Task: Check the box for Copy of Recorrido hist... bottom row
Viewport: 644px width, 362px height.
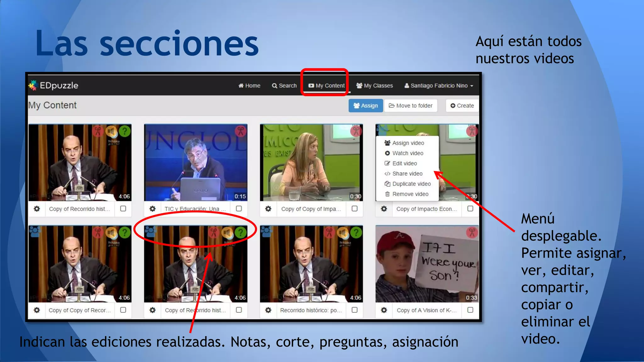Action: coord(239,310)
